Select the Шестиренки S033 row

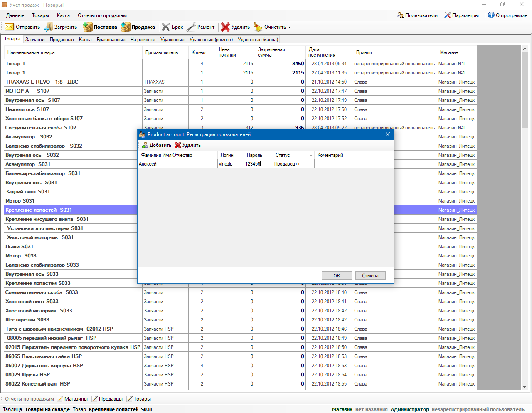(240, 320)
